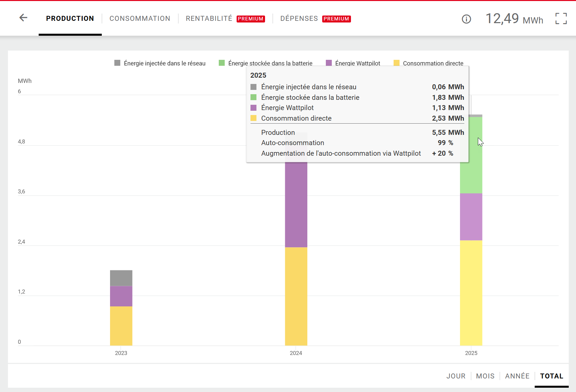Viewport: 576px width, 392px height.
Task: Toggle the green battery storage legend swatch
Action: point(222,63)
